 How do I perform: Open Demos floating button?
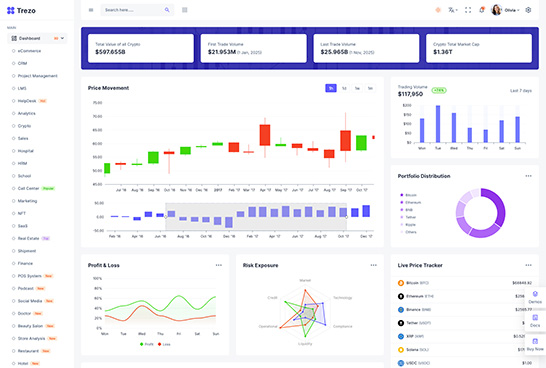(x=535, y=298)
